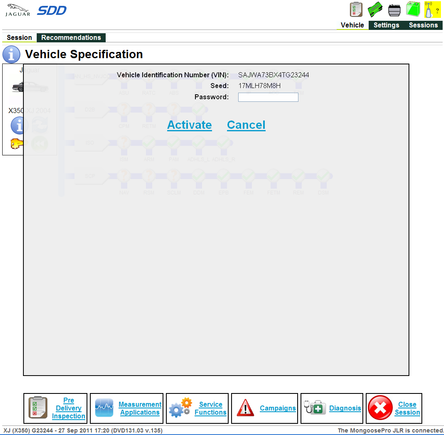Click the Cancel link
The height and width of the screenshot is (435, 444).
point(246,125)
